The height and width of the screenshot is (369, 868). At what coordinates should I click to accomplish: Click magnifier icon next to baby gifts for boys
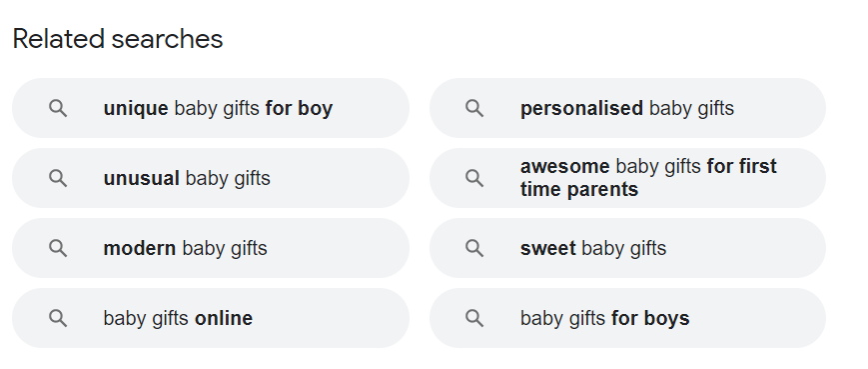(x=474, y=318)
